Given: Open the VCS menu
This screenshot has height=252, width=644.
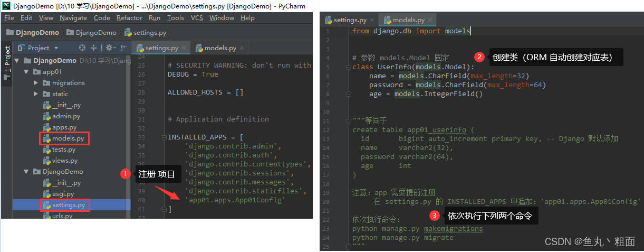Looking at the screenshot, I should (197, 18).
